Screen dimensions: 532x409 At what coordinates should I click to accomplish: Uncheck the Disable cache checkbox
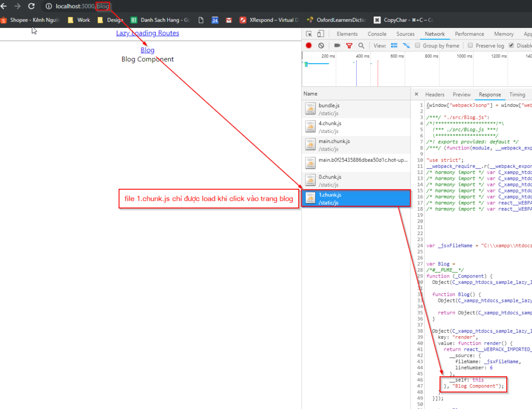click(x=511, y=45)
